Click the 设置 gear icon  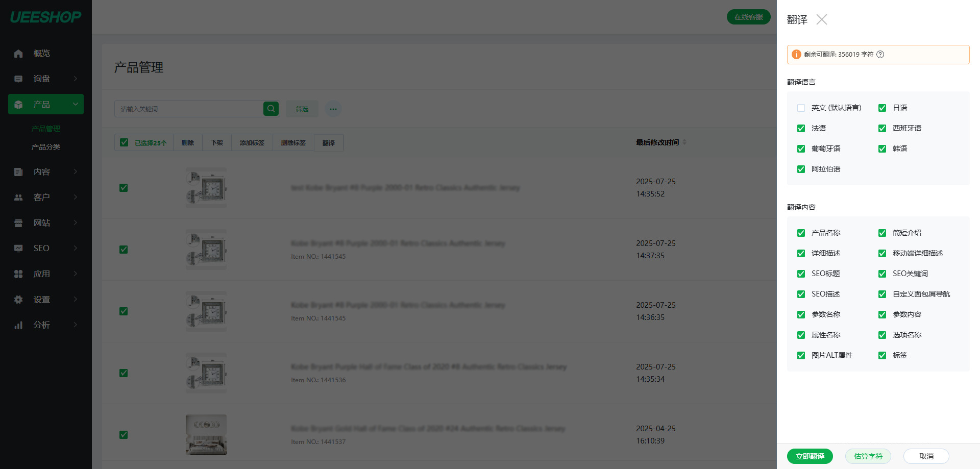pyautogui.click(x=18, y=299)
